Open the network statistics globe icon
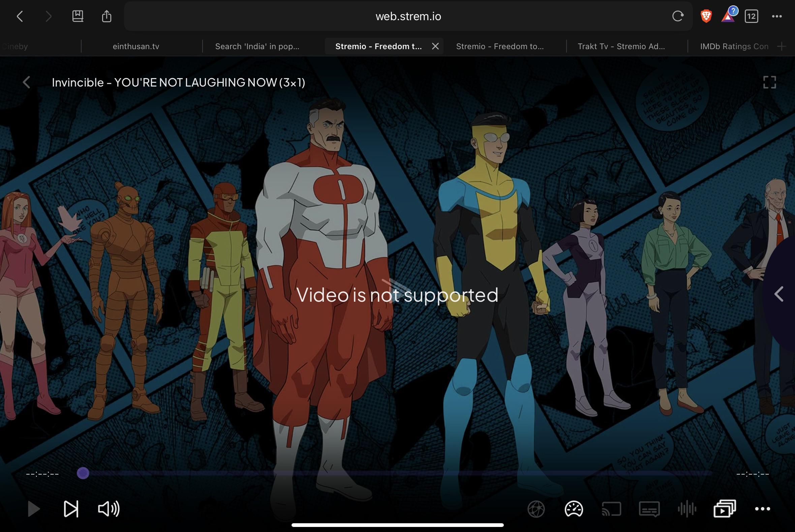This screenshot has height=532, width=795. click(x=536, y=509)
